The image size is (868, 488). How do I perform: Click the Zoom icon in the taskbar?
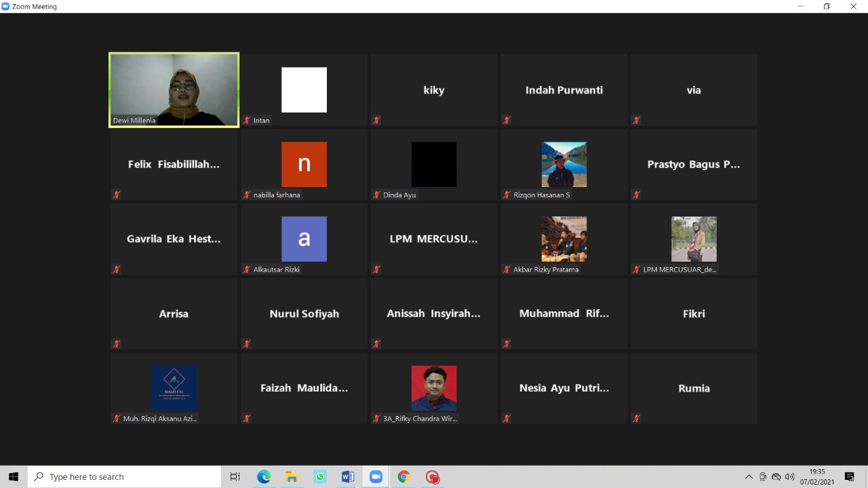(x=376, y=477)
